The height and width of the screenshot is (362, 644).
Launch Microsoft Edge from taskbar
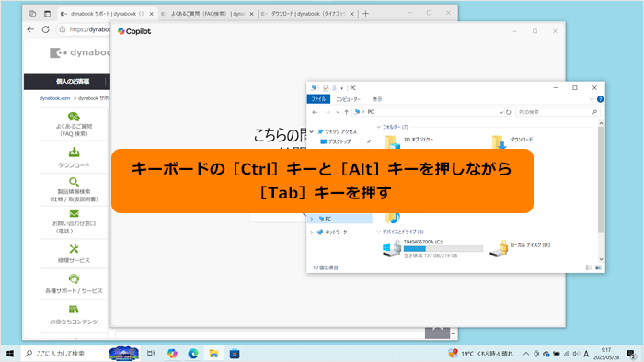coord(193,354)
